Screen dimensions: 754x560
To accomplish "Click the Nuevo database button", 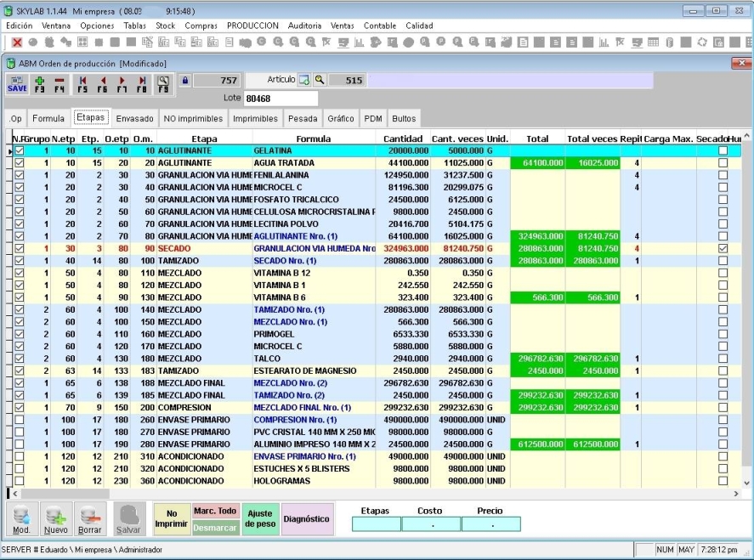I will click(x=56, y=519).
